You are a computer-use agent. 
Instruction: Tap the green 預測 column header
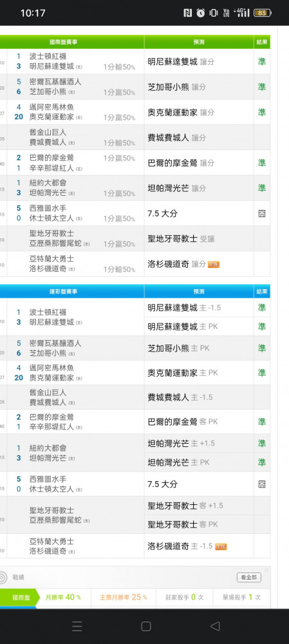199,42
